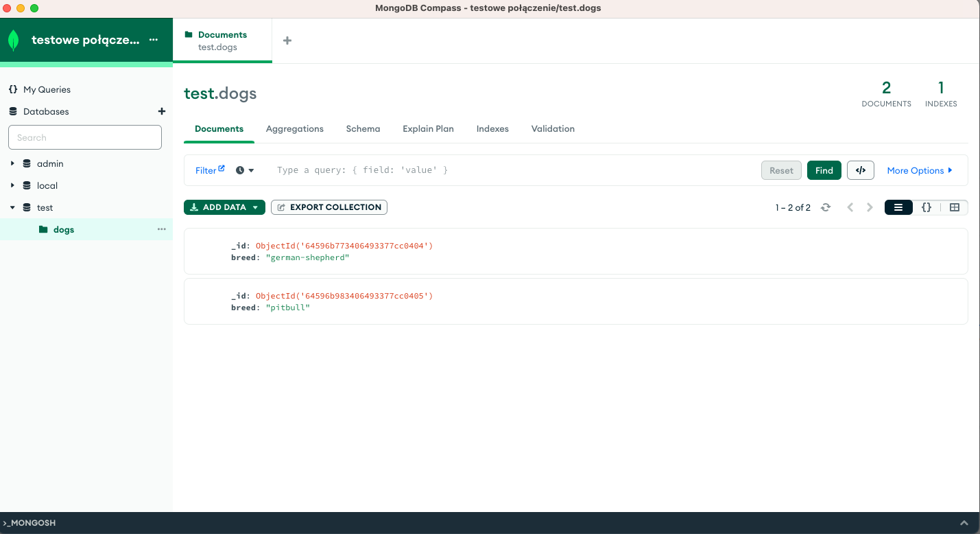Open the Indexes tab
The width and height of the screenshot is (980, 534).
point(492,128)
